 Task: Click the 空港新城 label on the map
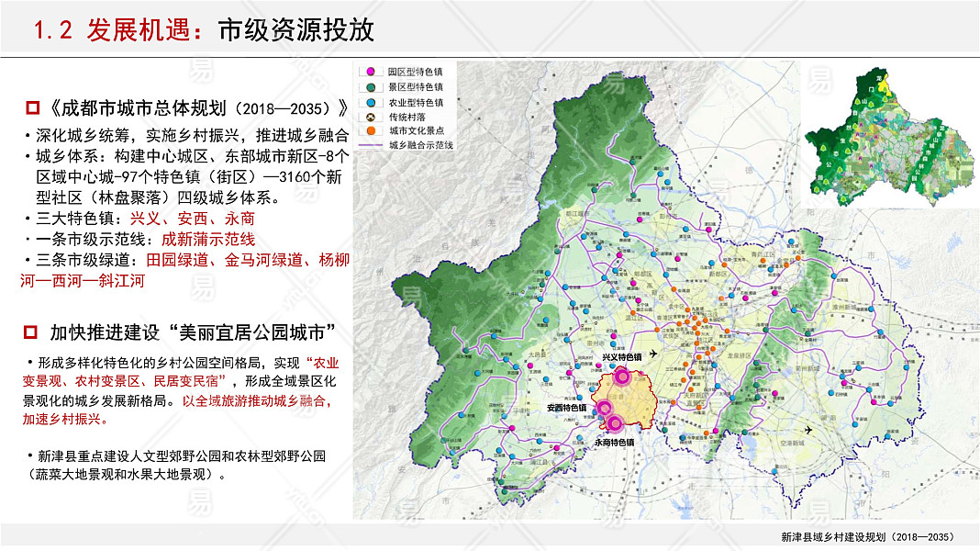coord(792,443)
